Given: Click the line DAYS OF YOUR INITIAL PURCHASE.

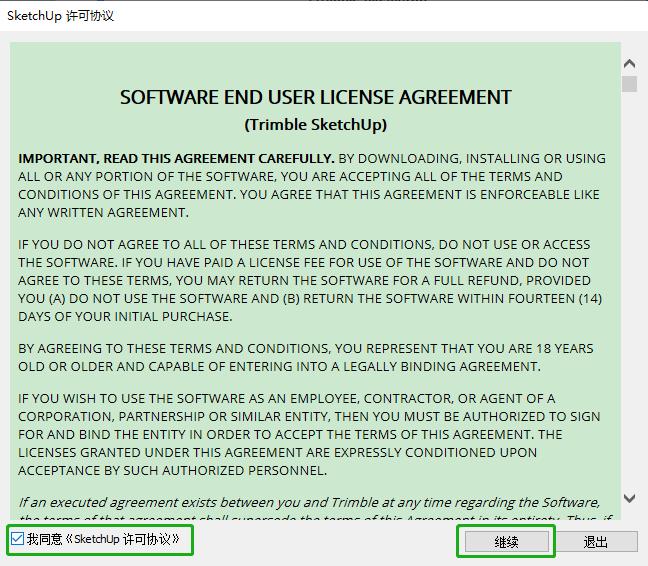Looking at the screenshot, I should point(125,316).
